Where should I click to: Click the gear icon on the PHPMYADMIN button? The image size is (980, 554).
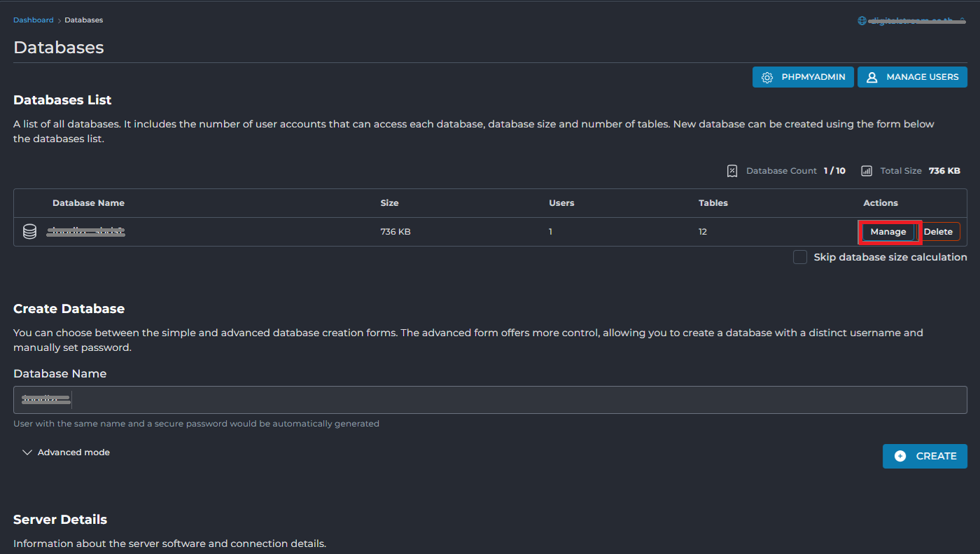pos(767,77)
